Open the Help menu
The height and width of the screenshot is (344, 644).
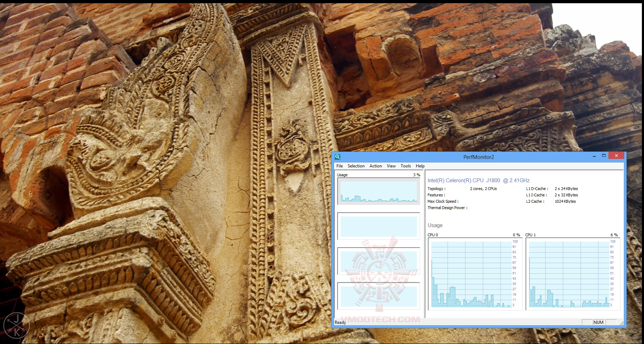[x=420, y=166]
